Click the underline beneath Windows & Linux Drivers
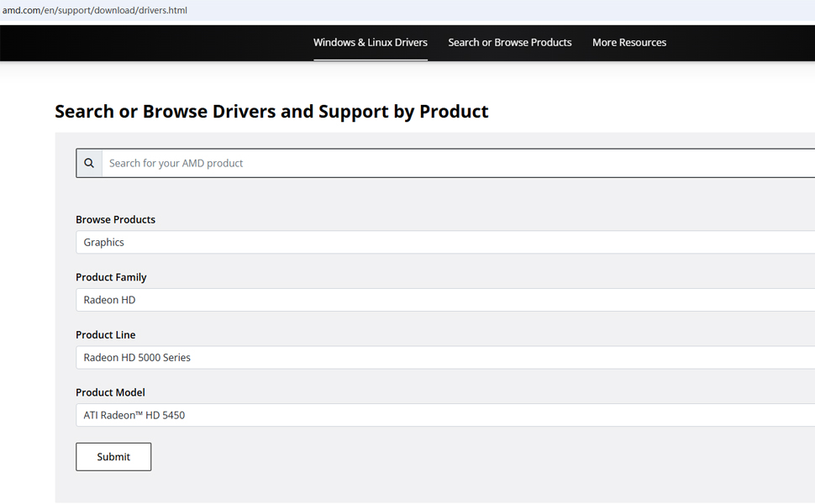The width and height of the screenshot is (815, 504). [371, 60]
